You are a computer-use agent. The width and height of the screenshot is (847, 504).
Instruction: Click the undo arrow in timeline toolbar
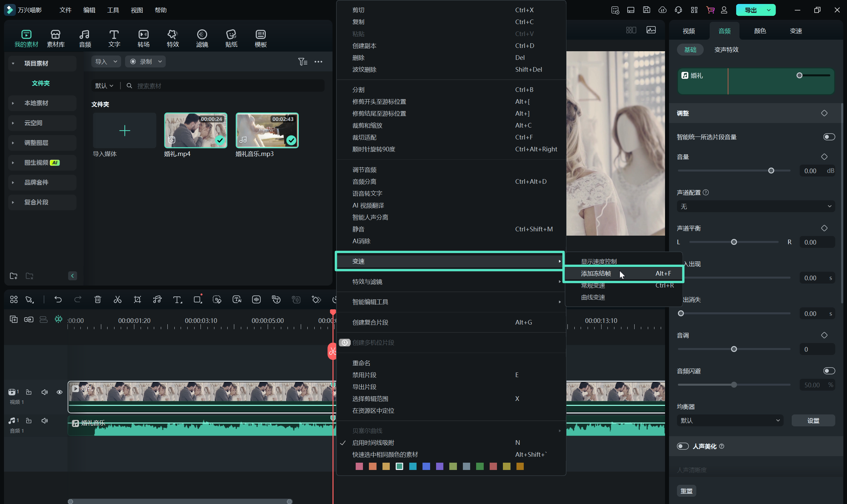tap(58, 299)
